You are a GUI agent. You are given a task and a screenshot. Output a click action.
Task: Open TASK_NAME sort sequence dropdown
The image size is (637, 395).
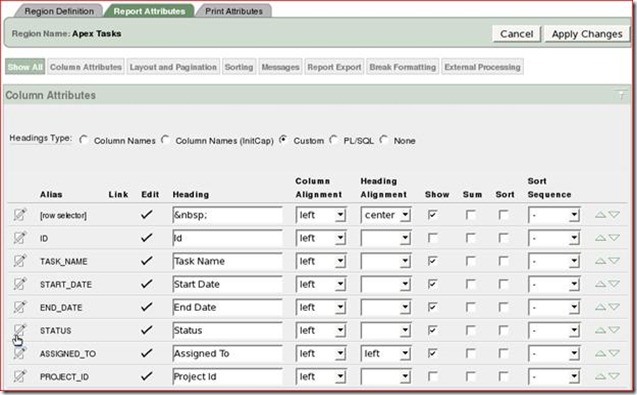(x=554, y=261)
